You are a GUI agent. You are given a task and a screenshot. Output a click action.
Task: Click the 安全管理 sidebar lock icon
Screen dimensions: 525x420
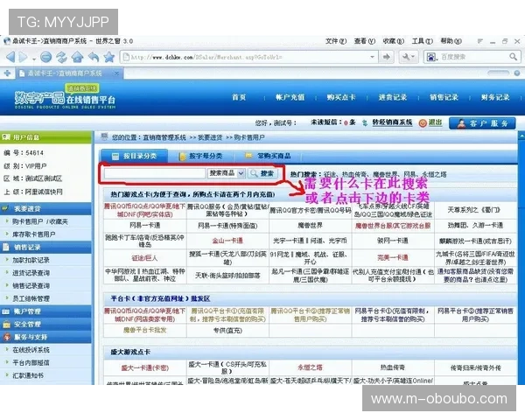[x=6, y=325]
